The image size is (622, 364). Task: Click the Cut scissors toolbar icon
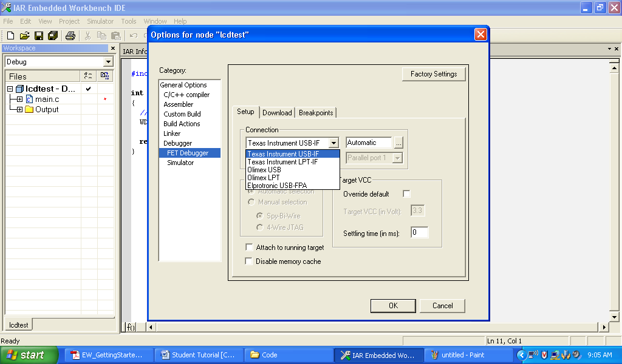87,36
